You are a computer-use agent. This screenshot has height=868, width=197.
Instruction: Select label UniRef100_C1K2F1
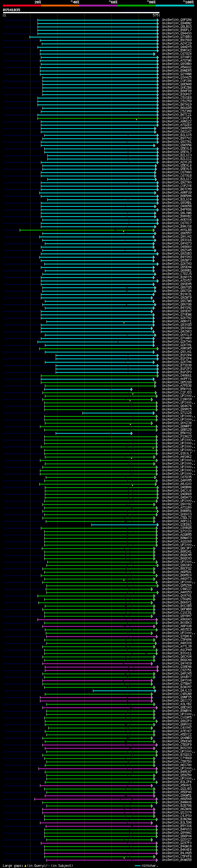[177, 118]
